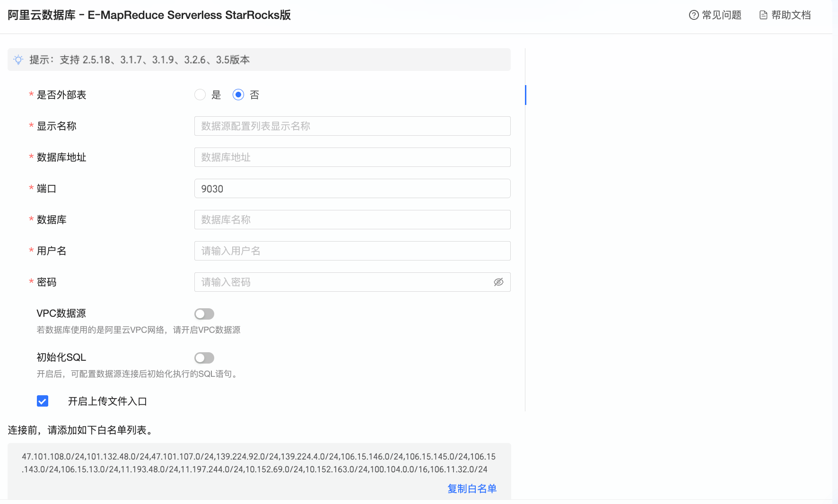Focus the 数据库地址 input field

(352, 157)
